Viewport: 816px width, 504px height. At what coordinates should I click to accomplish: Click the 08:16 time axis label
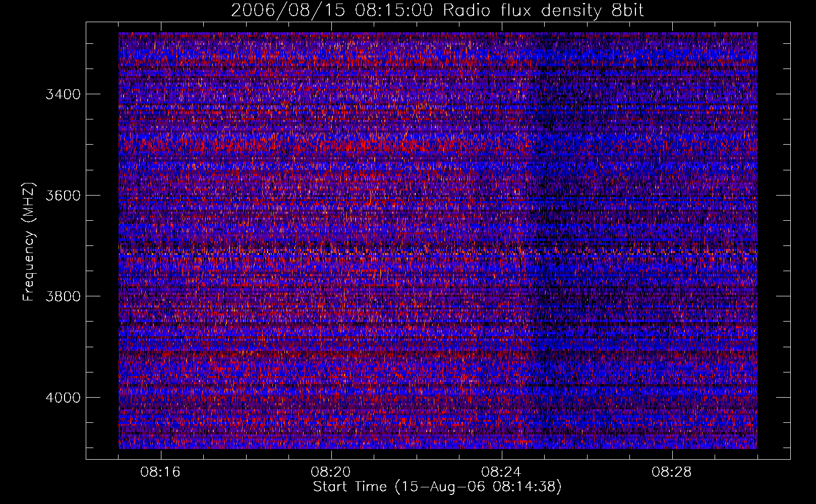160,472
